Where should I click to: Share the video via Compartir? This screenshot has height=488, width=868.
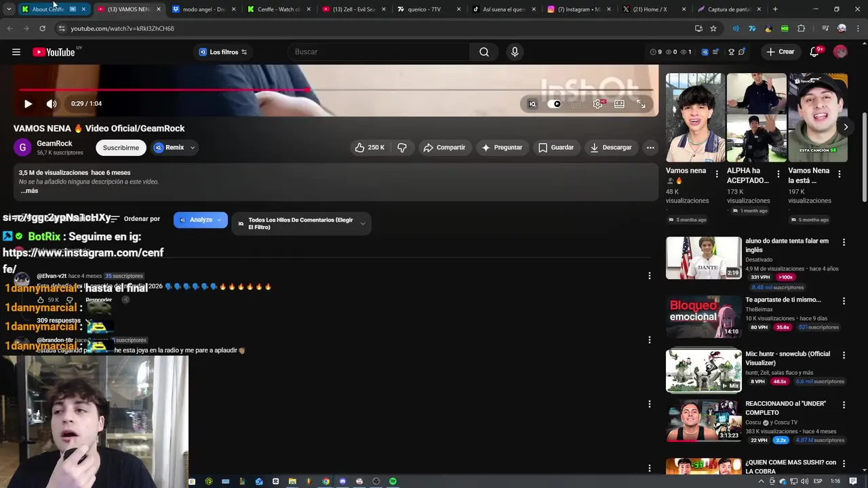(444, 147)
